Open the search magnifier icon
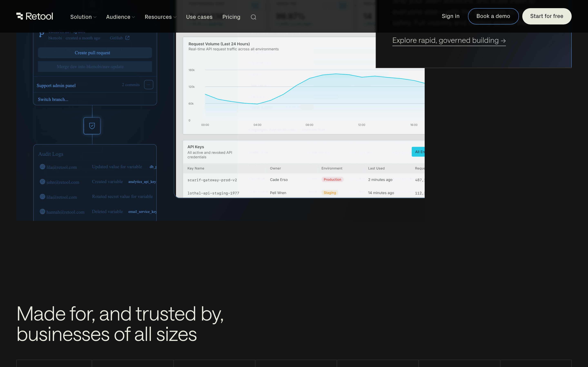588x367 pixels. pos(253,17)
